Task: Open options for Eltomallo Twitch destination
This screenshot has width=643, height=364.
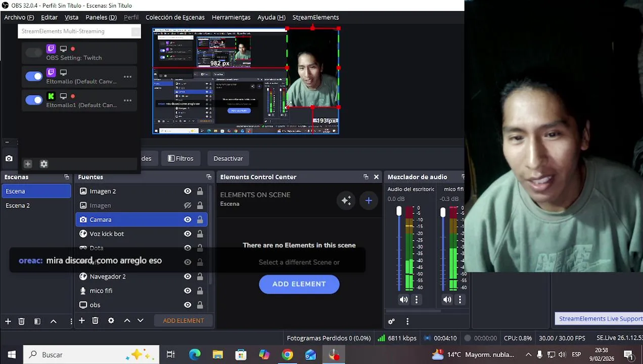Action: [127, 77]
